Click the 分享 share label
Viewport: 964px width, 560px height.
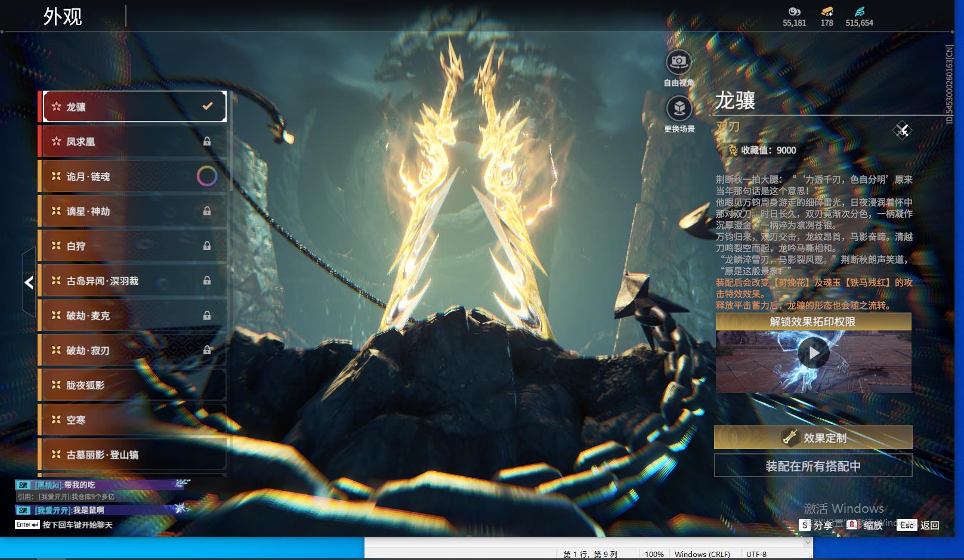click(823, 525)
